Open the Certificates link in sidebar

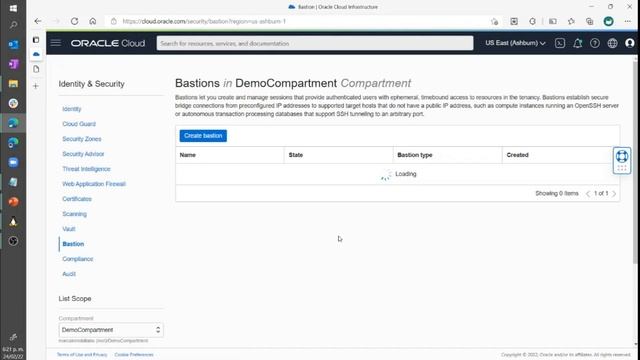click(77, 199)
